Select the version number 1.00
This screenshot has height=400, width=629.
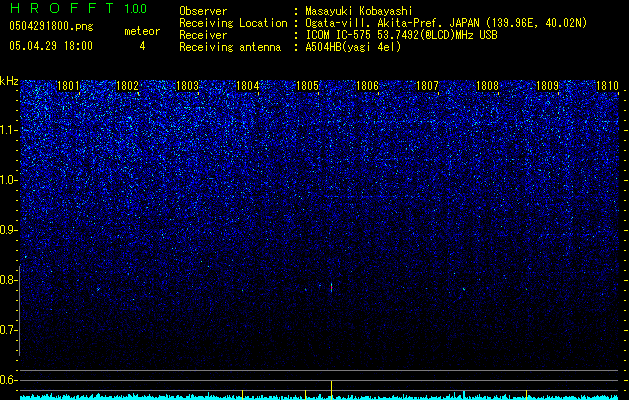[135, 8]
